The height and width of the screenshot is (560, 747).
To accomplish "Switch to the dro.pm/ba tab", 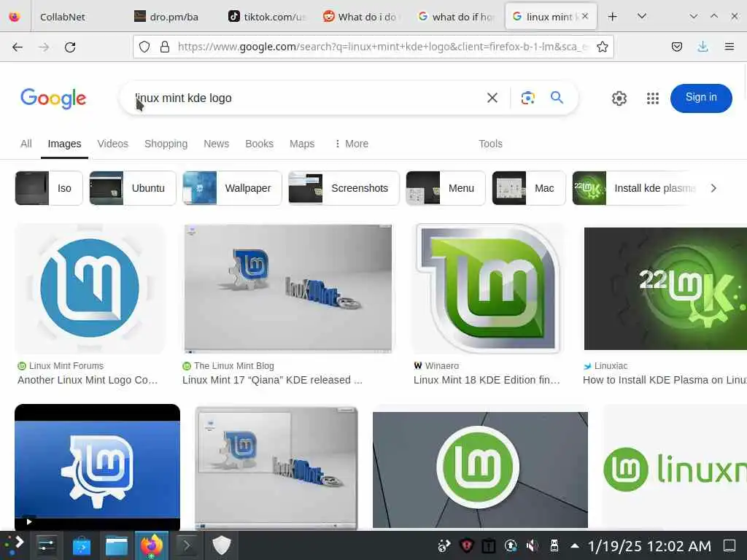I will pyautogui.click(x=174, y=17).
